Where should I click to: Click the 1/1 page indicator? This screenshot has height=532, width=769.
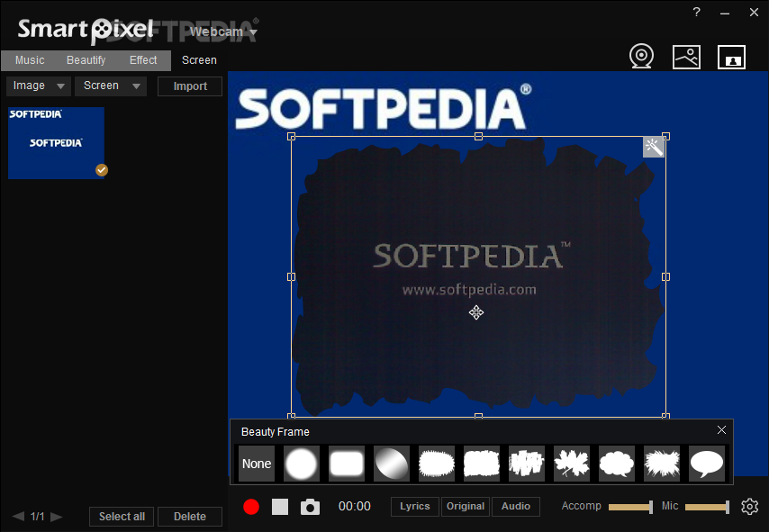point(37,517)
